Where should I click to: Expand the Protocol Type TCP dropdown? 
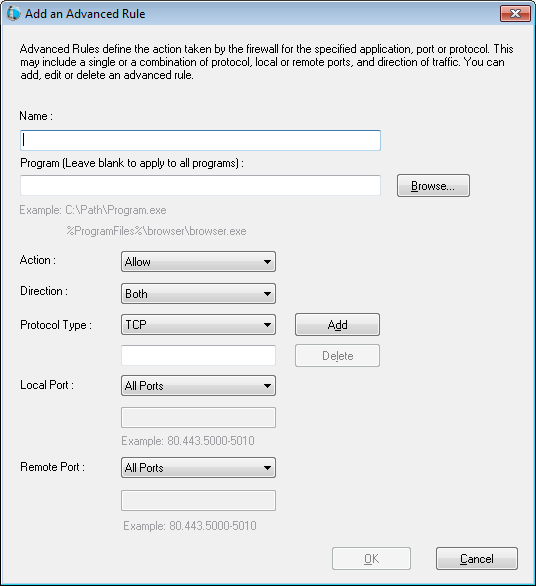[198, 324]
